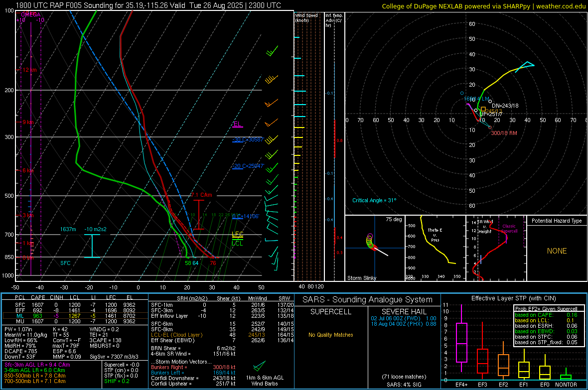Click the SARS - Sounding Analogue System title

368,300
